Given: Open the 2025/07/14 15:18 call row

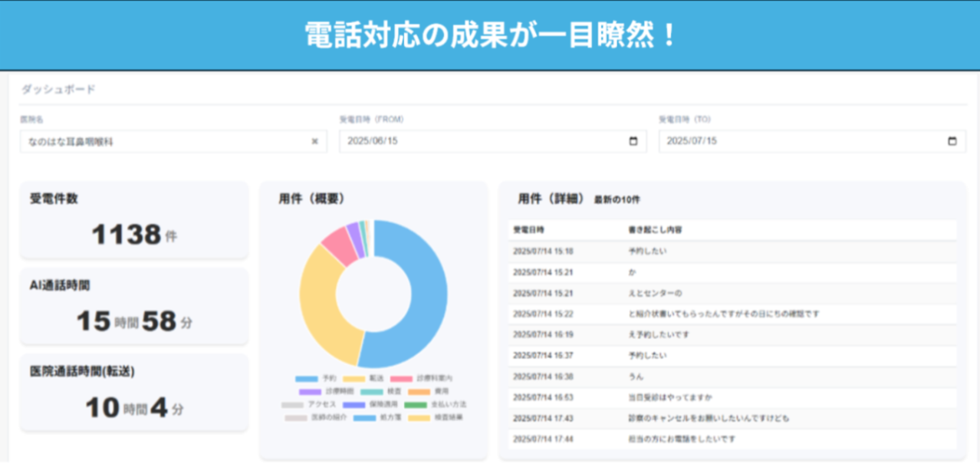Looking at the screenshot, I should click(732, 251).
